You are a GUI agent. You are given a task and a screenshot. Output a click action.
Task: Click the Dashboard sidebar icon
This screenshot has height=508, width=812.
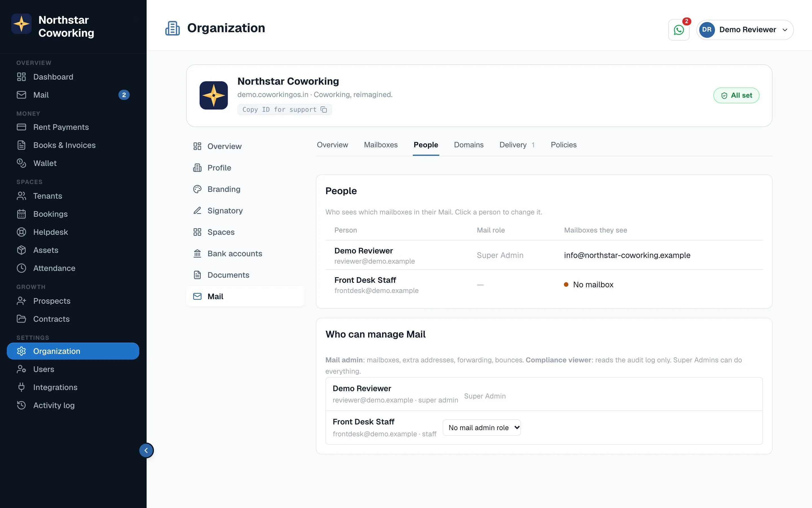[x=21, y=77]
